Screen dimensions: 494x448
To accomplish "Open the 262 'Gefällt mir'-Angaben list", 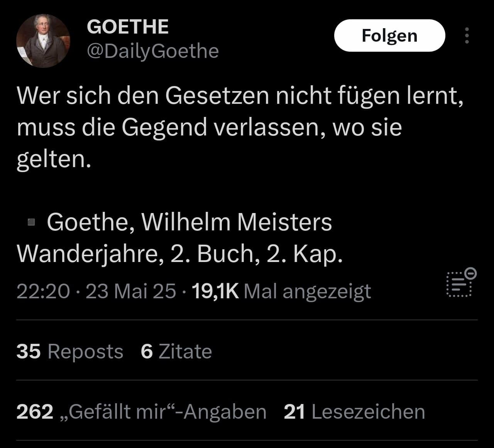I will click(141, 412).
